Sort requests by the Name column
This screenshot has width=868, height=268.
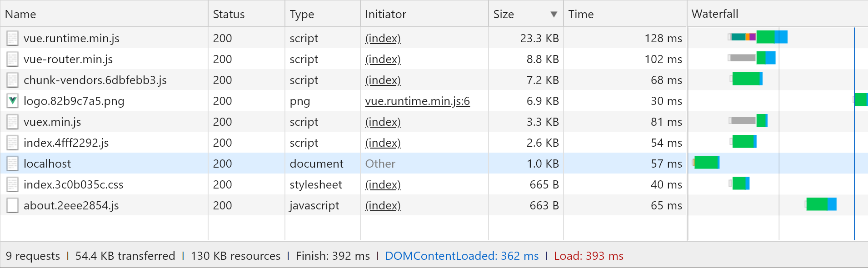point(20,14)
